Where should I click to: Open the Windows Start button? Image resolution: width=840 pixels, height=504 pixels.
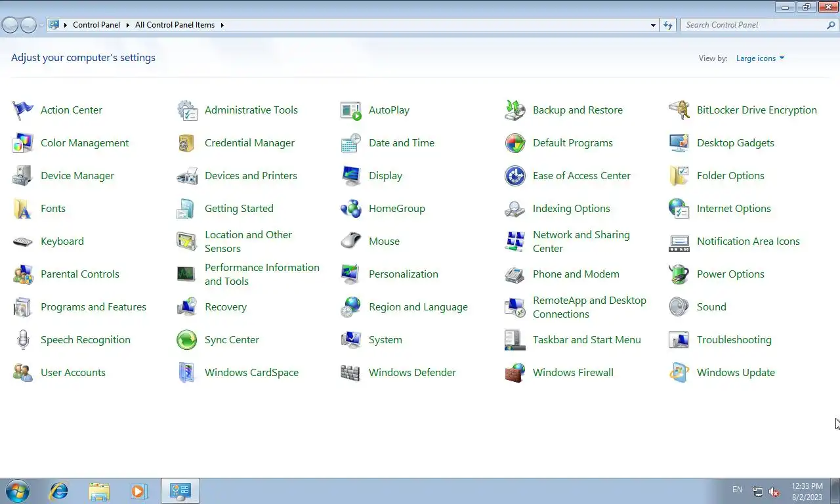pyautogui.click(x=18, y=491)
